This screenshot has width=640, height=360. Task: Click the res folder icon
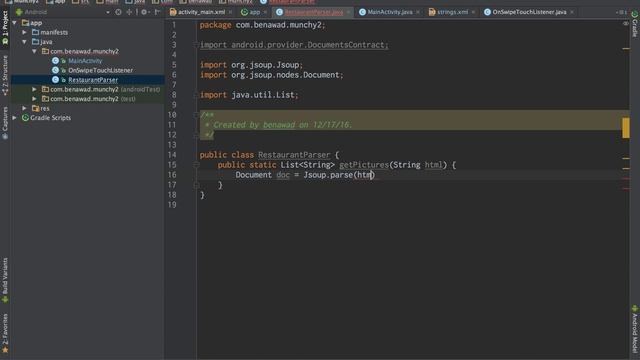(x=36, y=108)
